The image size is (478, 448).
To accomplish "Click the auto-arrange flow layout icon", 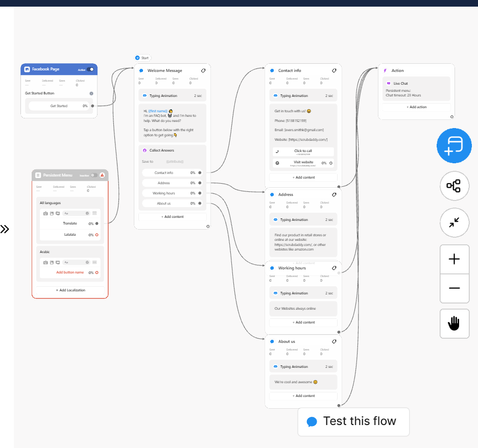I will 454,186.
